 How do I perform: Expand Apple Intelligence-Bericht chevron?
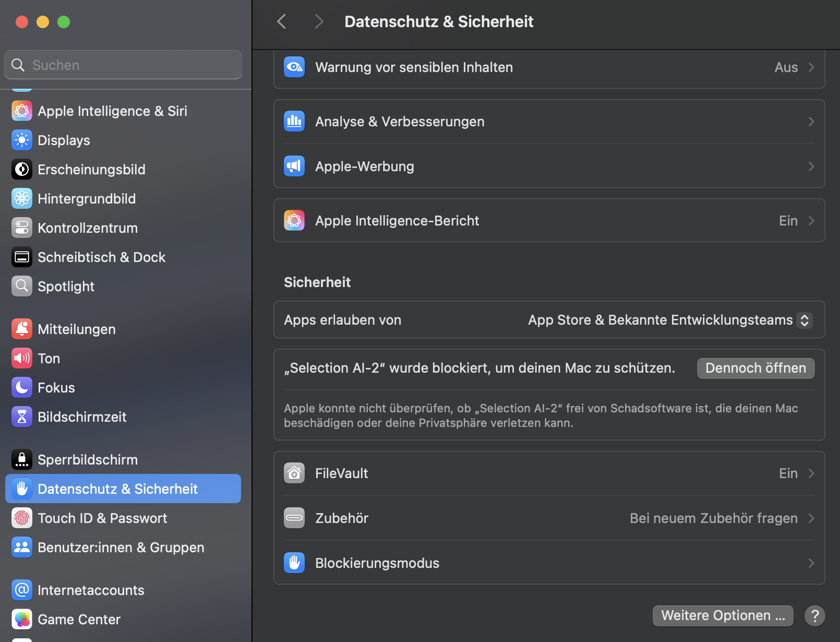coord(811,221)
